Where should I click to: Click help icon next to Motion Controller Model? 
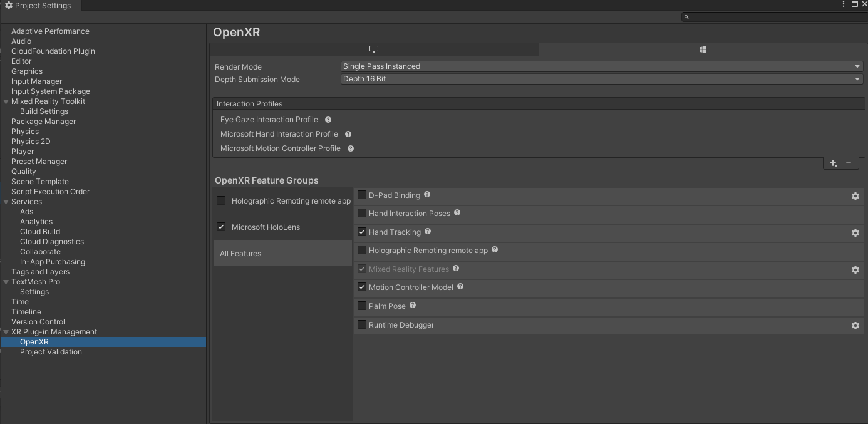pos(460,287)
